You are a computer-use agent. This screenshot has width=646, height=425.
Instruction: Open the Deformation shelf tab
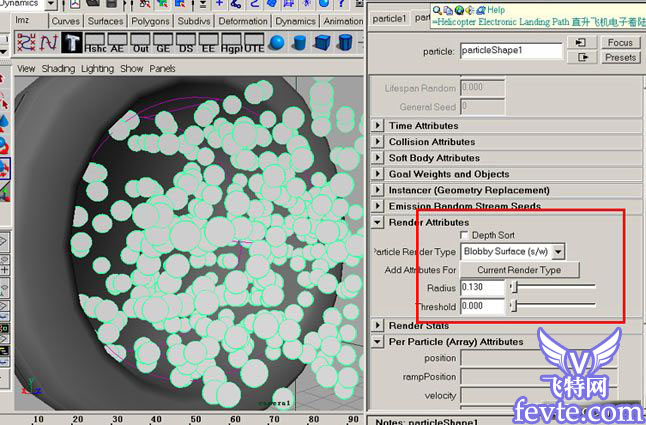click(243, 21)
